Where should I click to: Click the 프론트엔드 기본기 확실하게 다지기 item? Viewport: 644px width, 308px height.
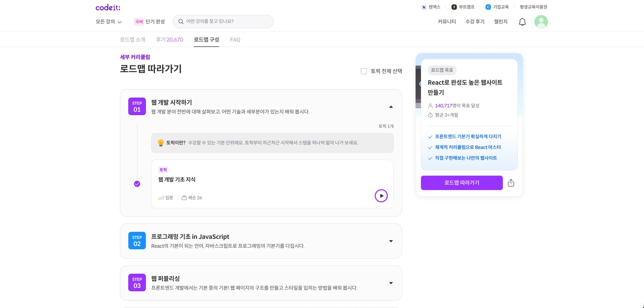pos(468,137)
